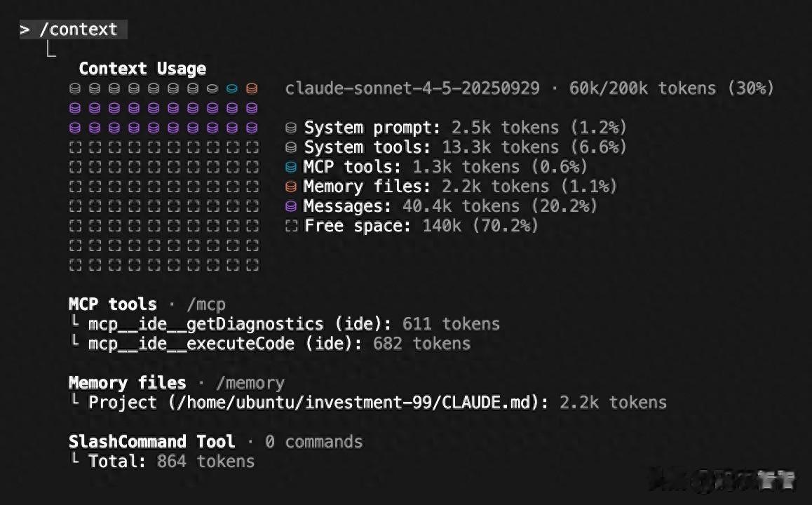Click the dashed Free space legend icon
This screenshot has width=812, height=505.
tap(291, 227)
